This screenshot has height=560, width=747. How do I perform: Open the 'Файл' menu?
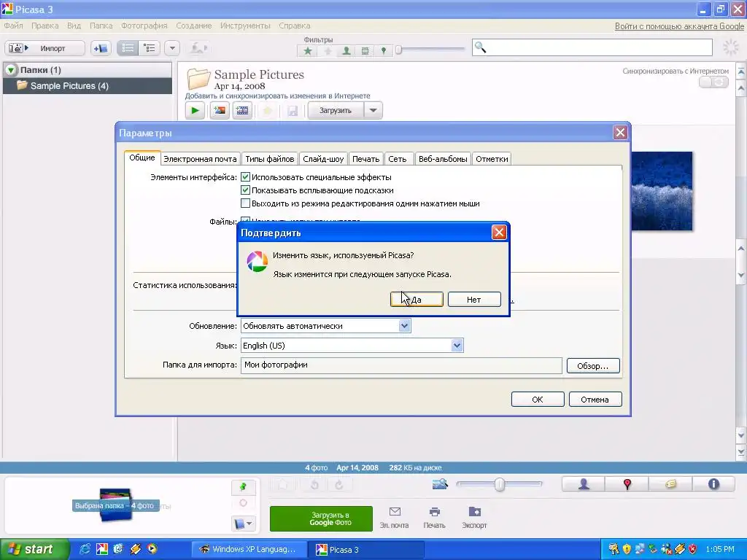13,26
